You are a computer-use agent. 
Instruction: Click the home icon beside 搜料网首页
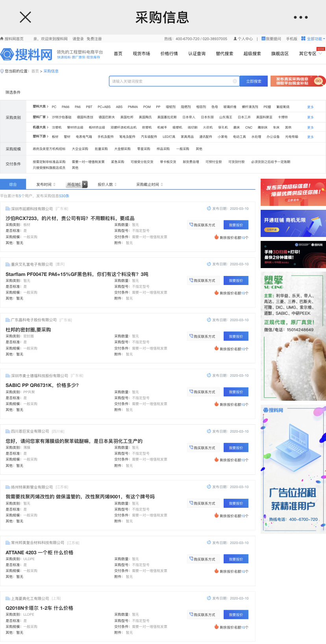click(x=2, y=39)
